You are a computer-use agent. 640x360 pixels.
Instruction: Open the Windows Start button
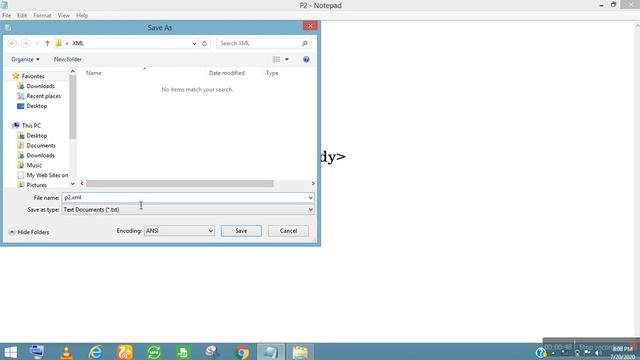11,352
